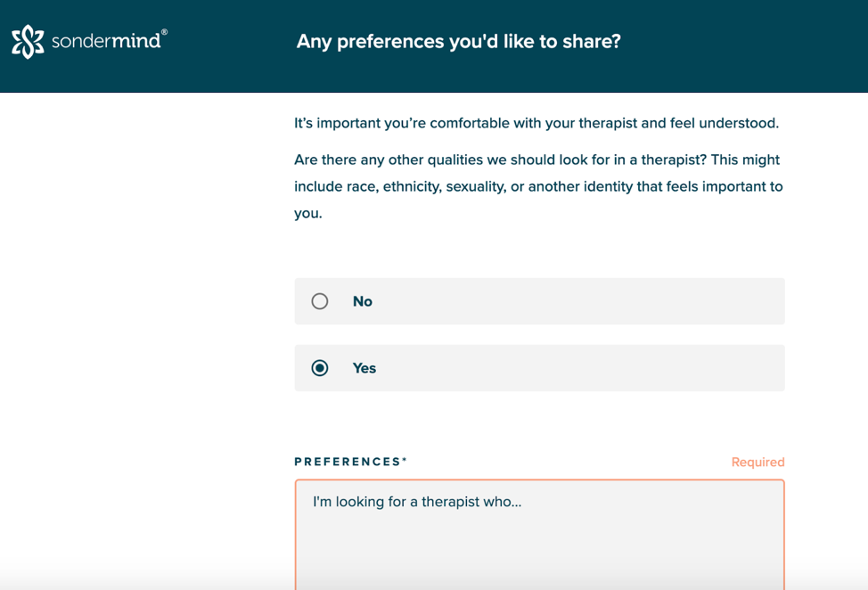Click the asterisk next to PREFERENCES

(405, 460)
